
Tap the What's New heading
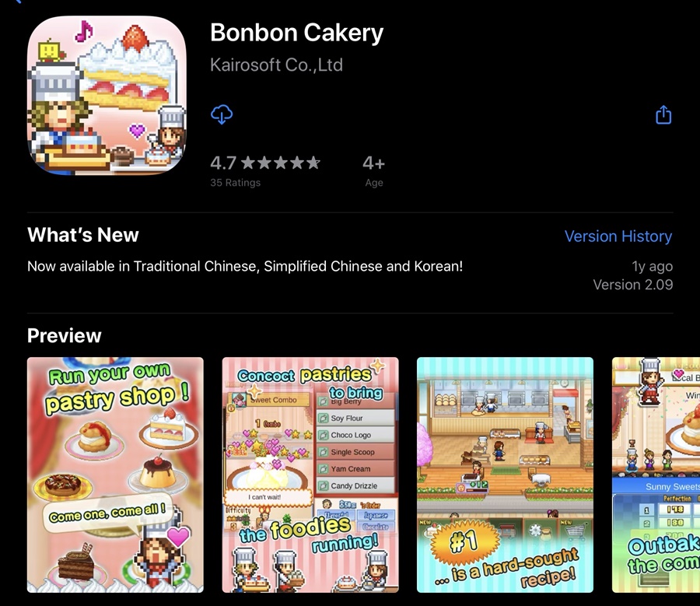(x=83, y=235)
